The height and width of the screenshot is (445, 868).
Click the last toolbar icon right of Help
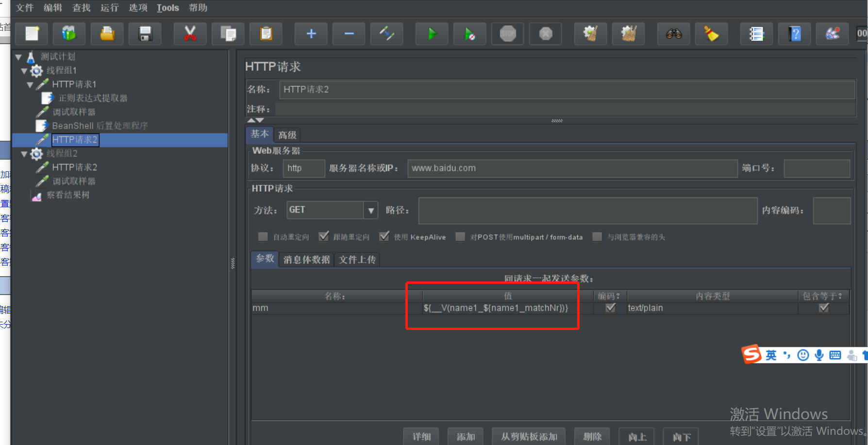833,33
